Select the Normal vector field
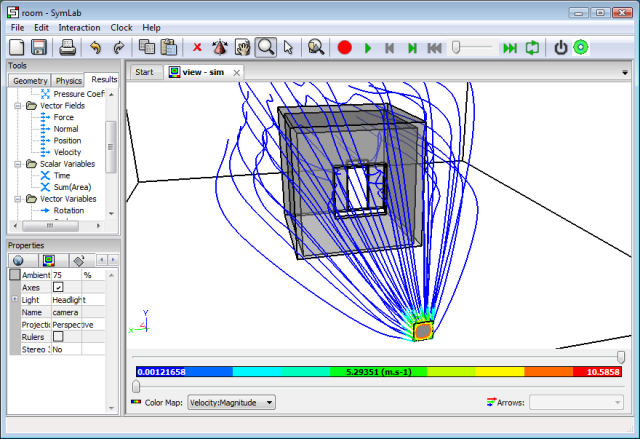 click(x=66, y=129)
